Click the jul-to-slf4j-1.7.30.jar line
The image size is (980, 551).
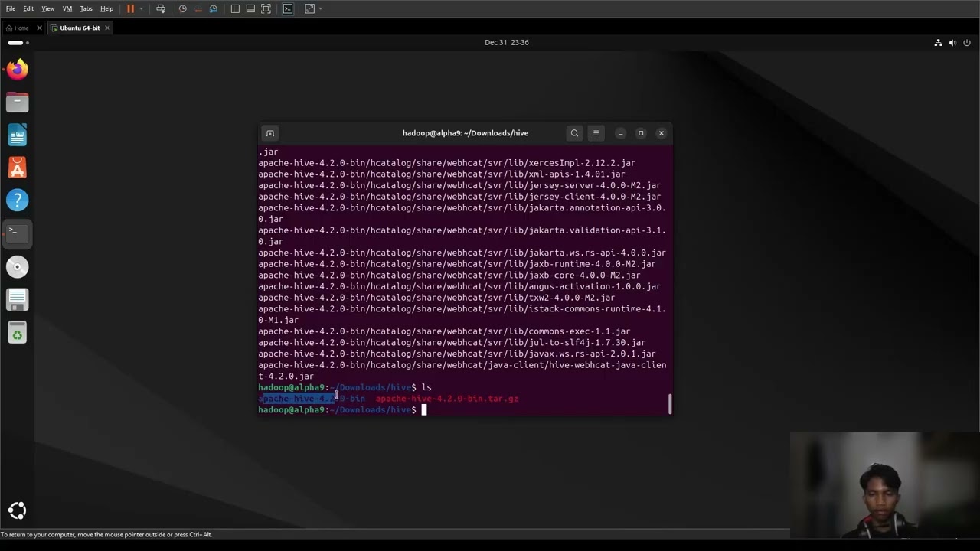[x=452, y=343]
